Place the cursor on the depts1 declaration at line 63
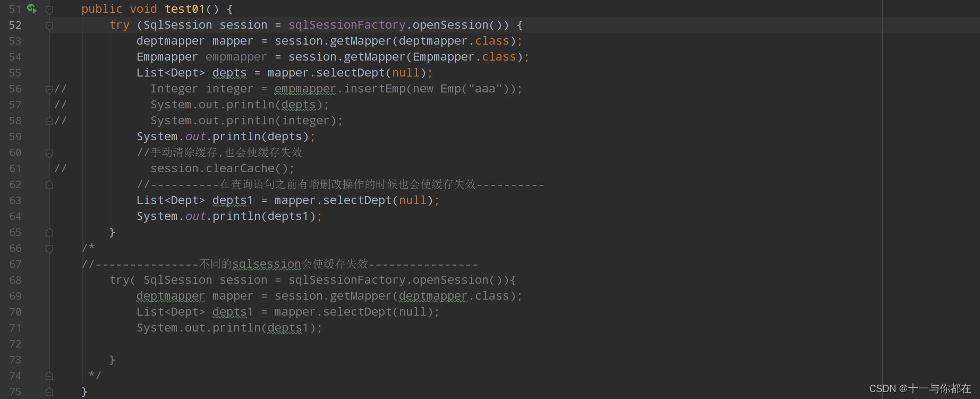 (233, 200)
